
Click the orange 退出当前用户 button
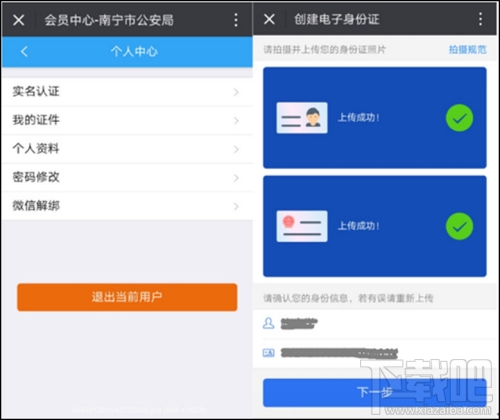tap(127, 297)
